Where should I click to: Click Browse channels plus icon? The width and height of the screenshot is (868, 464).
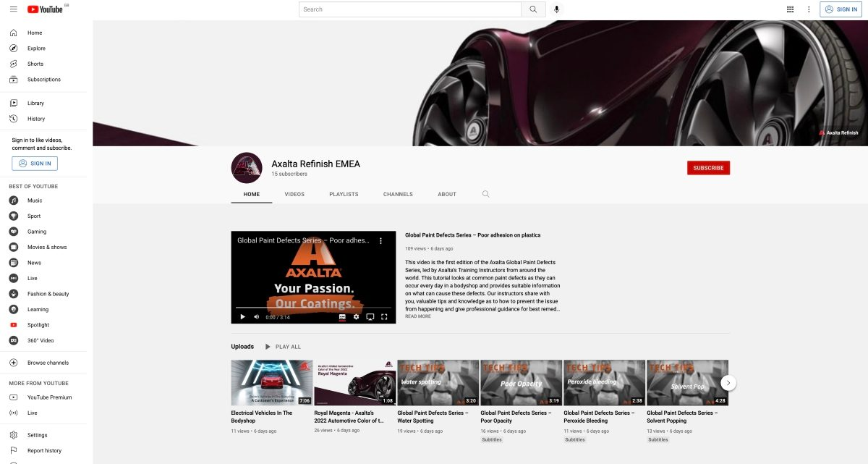[13, 363]
